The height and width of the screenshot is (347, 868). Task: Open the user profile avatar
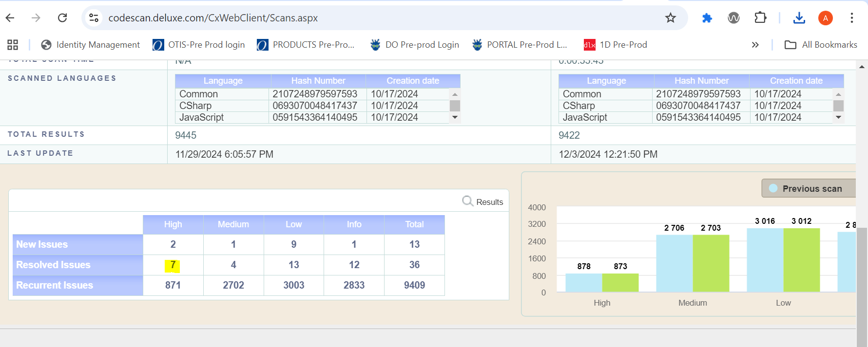pyautogui.click(x=825, y=18)
